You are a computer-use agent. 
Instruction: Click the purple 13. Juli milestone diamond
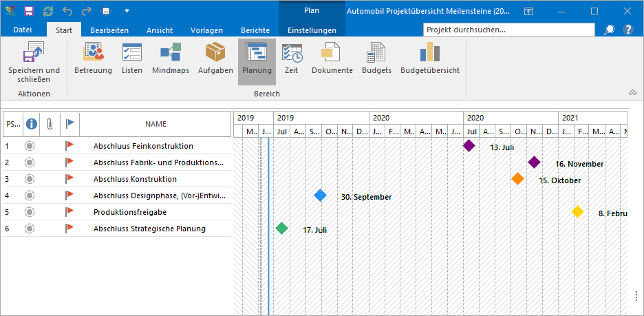click(469, 145)
